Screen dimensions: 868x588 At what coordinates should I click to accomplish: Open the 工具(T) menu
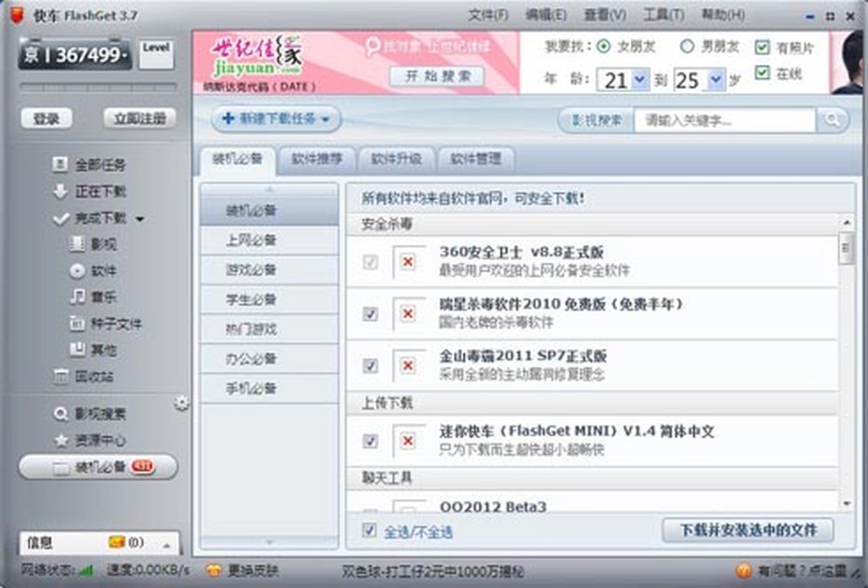tap(664, 14)
